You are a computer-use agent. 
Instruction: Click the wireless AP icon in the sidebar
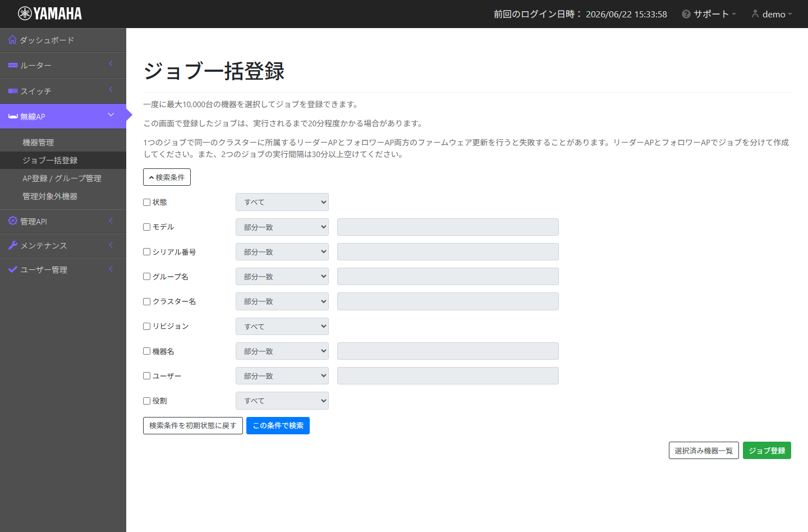13,116
